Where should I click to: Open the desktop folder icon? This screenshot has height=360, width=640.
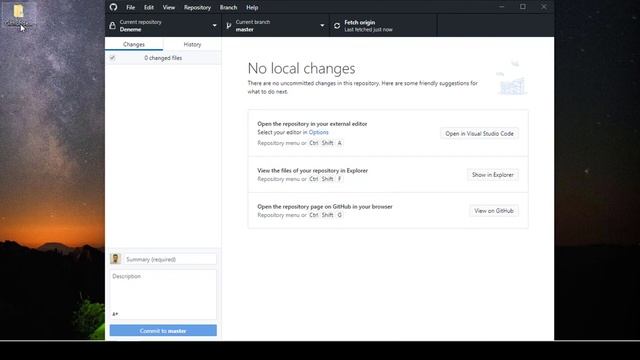(x=18, y=15)
